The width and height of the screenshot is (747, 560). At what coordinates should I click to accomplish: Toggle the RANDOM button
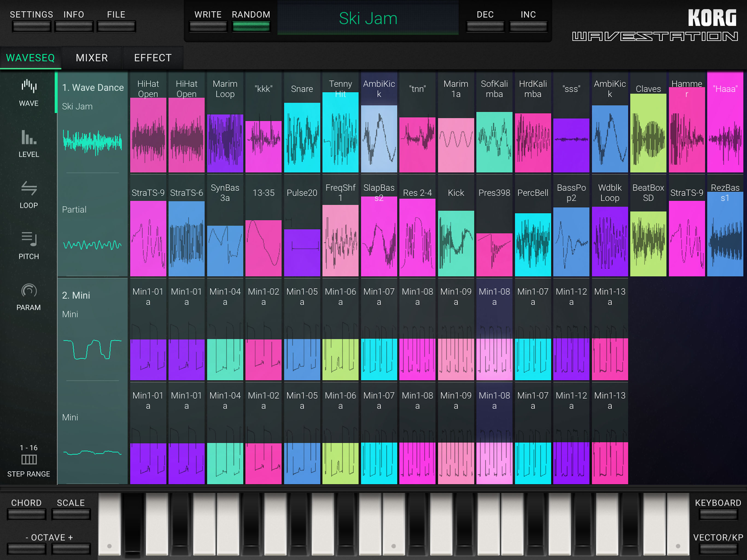tap(251, 26)
